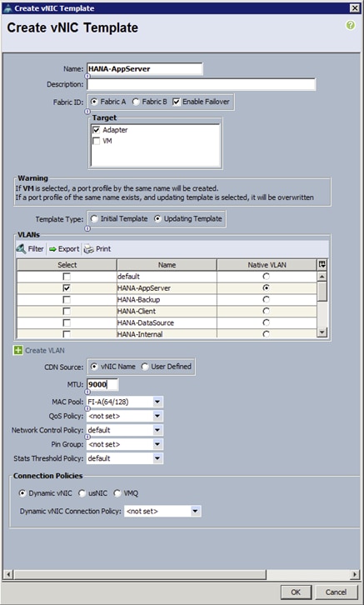Set HANA-DataSource as Native VLAN radio
This screenshot has width=364, height=605.
point(266,322)
